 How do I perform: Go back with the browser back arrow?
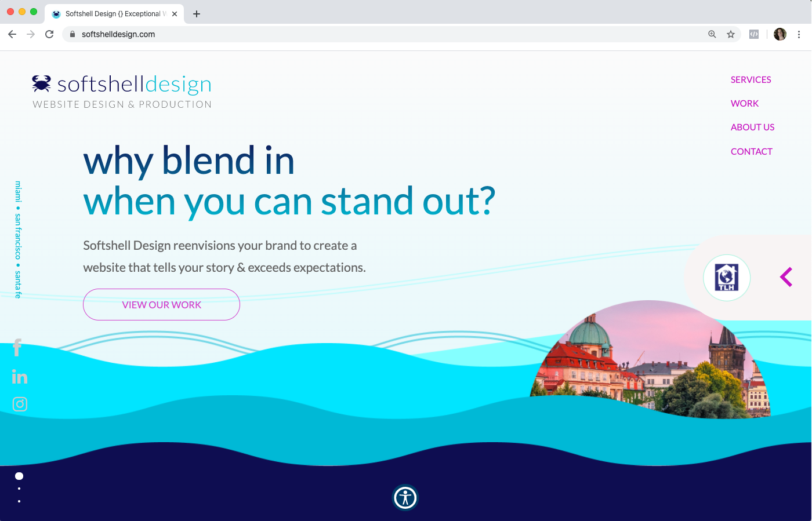[12, 34]
